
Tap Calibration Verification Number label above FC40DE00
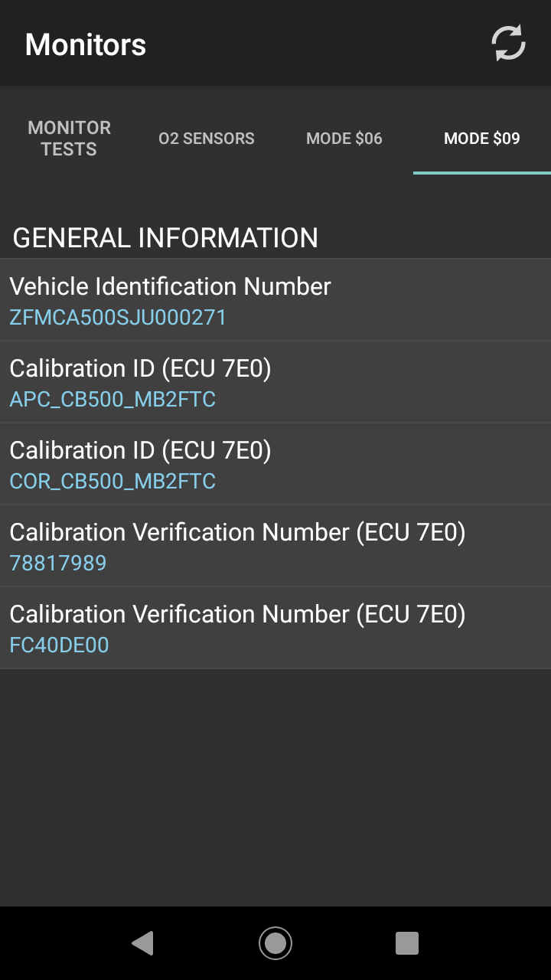click(x=237, y=614)
